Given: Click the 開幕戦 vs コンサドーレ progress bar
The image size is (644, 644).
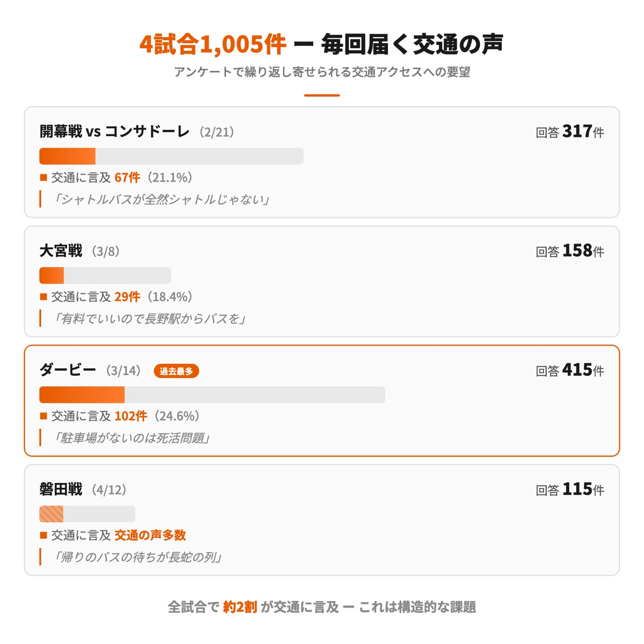Looking at the screenshot, I should (x=171, y=156).
